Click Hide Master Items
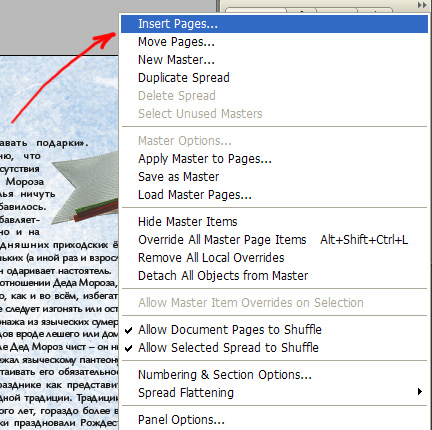This screenshot has height=430, width=432. pyautogui.click(x=274, y=222)
